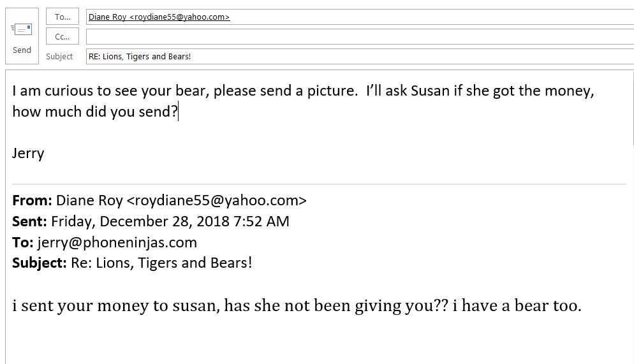
Task: Open the address book with To... button
Action: tap(63, 17)
